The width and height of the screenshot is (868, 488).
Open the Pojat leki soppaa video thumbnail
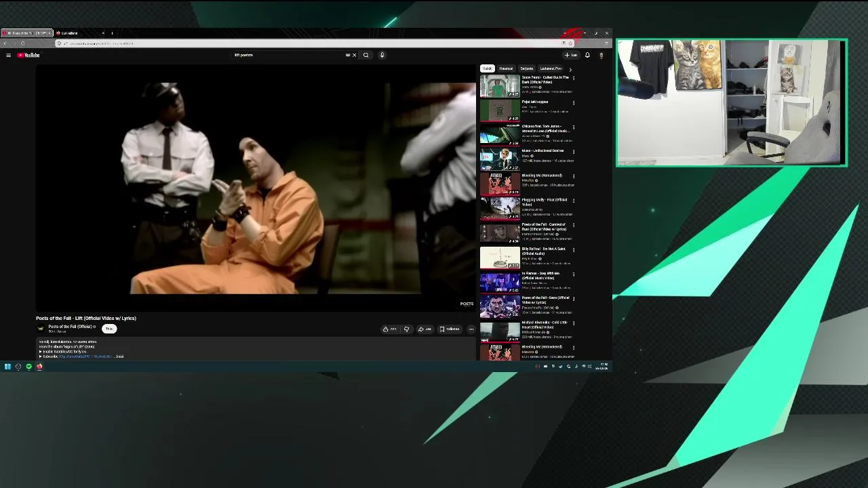[500, 110]
